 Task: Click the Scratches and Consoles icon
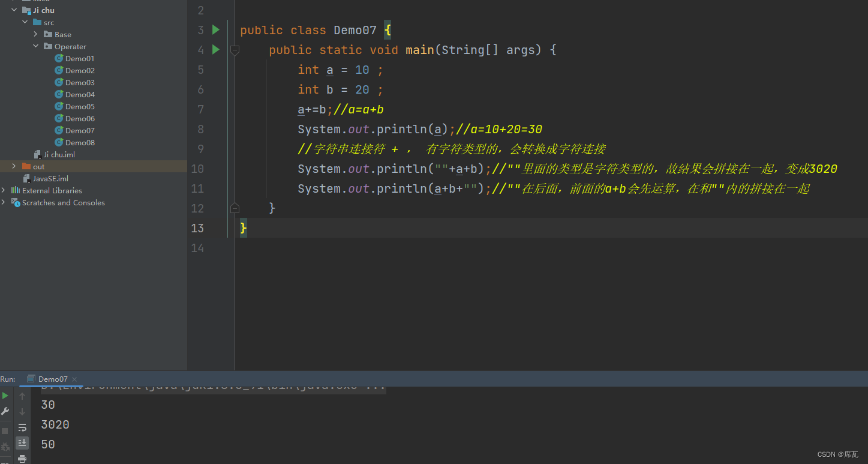click(x=16, y=202)
